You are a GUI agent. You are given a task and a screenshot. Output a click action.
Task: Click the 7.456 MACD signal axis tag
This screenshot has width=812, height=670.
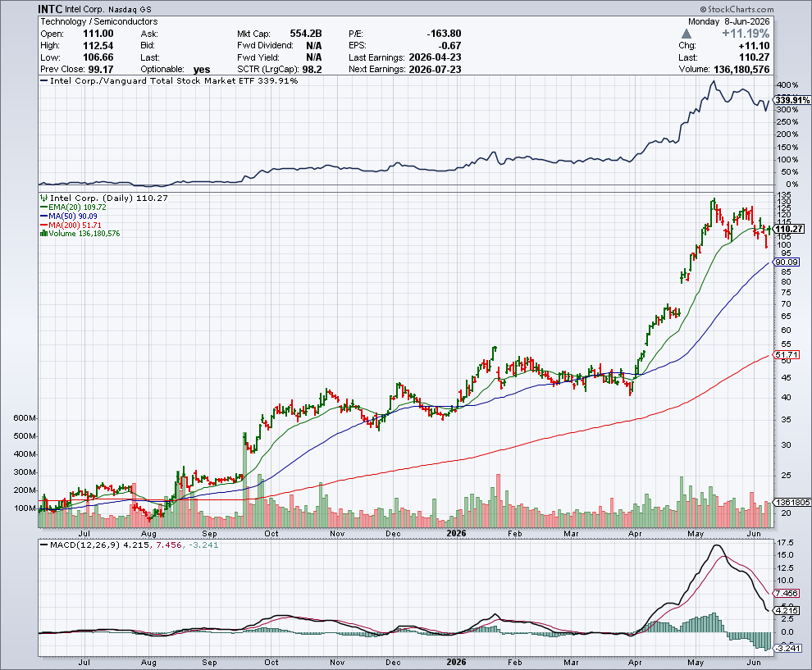pyautogui.click(x=787, y=594)
